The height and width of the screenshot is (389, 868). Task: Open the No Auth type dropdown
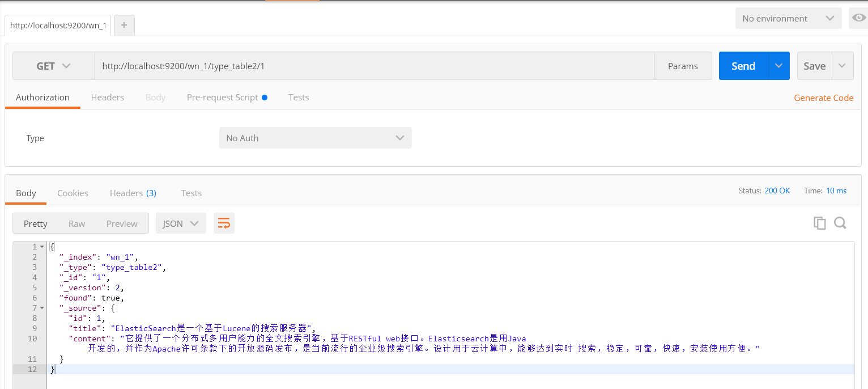click(x=315, y=138)
